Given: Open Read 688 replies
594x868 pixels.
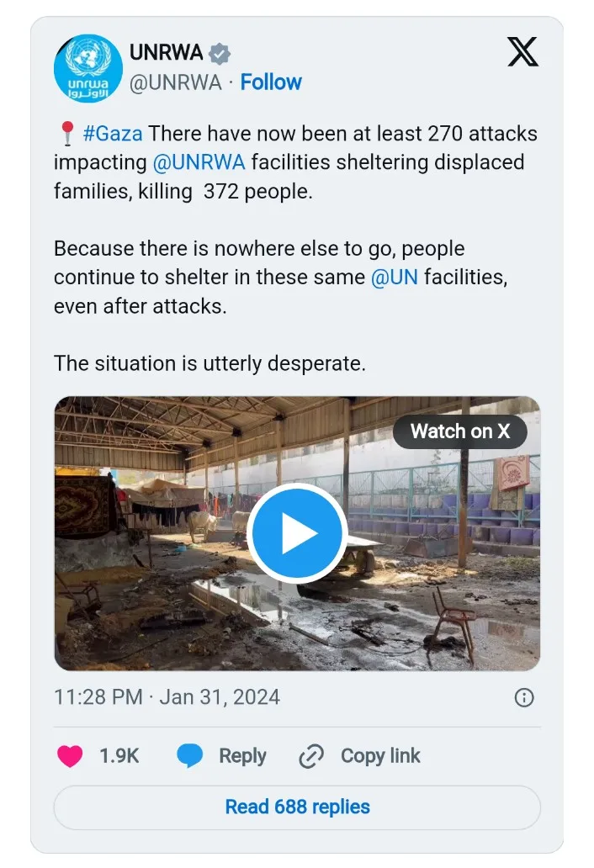Looking at the screenshot, I should click(x=297, y=807).
